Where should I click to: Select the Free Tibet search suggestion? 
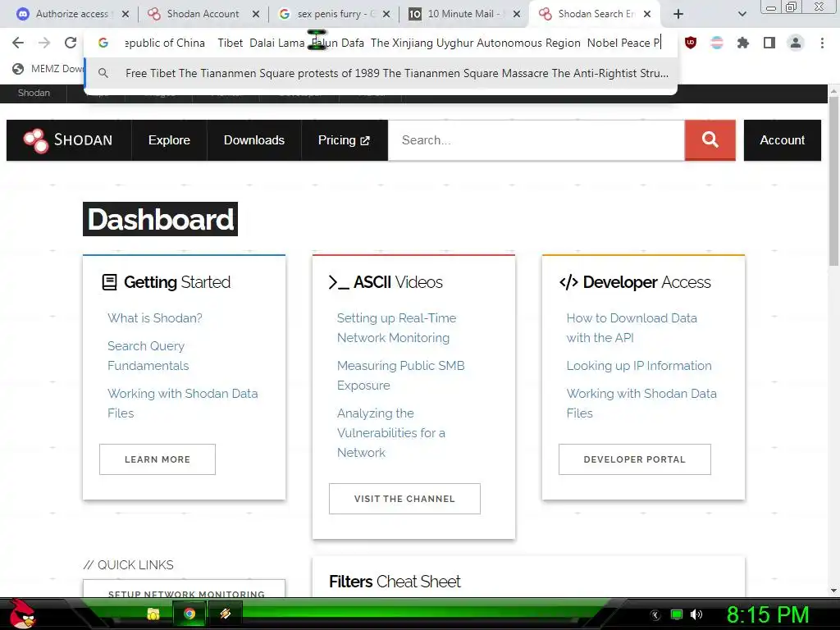pyautogui.click(x=381, y=73)
